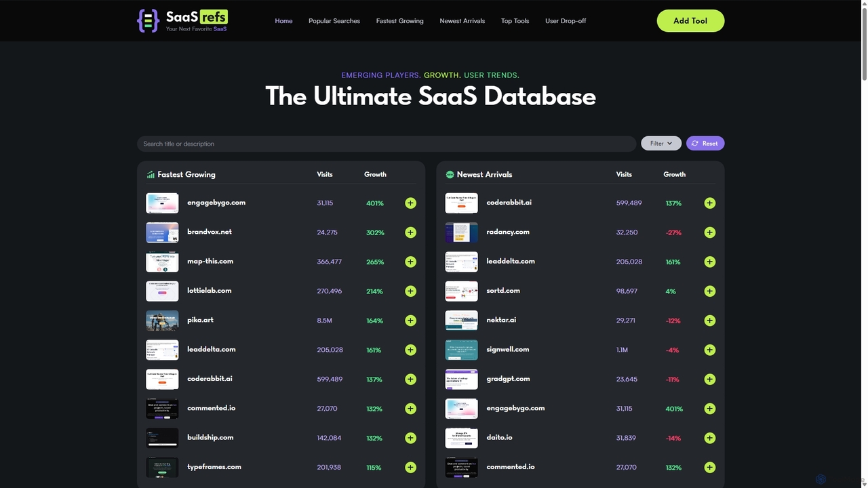
Task: Click plus icon for radancy.com
Action: click(709, 232)
